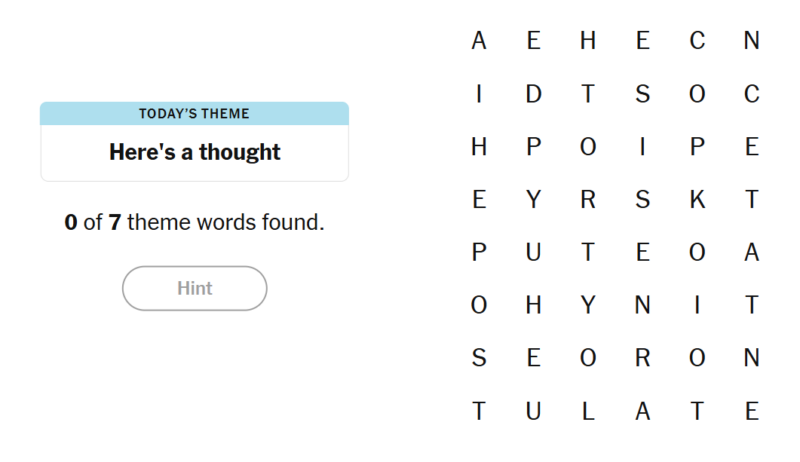The height and width of the screenshot is (462, 800).
Task: Select the letter S between R and K
Action: tap(643, 200)
